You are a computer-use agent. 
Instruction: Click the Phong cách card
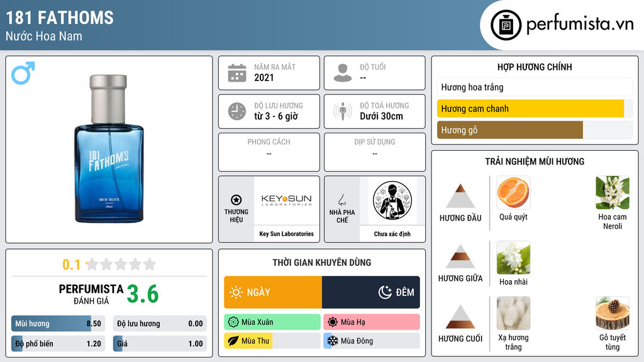[x=269, y=152]
